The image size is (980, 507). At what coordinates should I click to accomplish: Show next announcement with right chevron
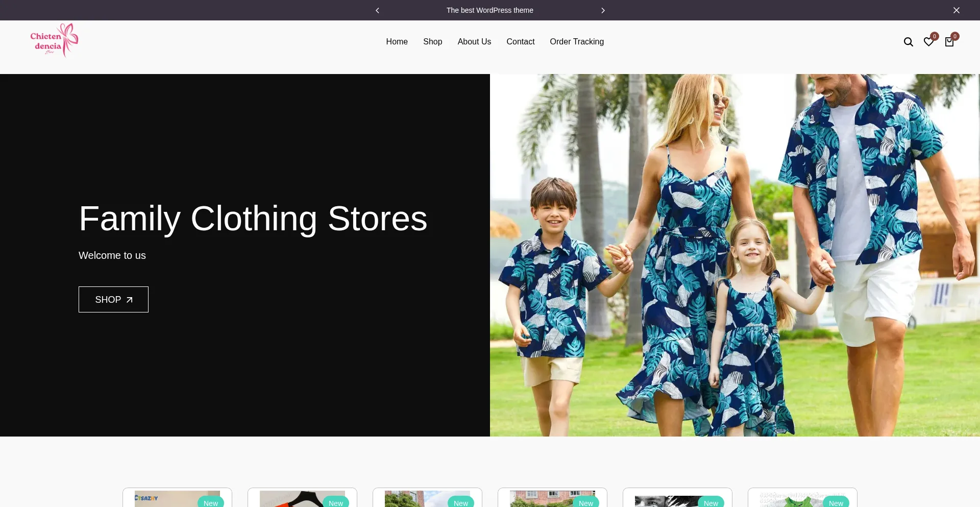(603, 10)
